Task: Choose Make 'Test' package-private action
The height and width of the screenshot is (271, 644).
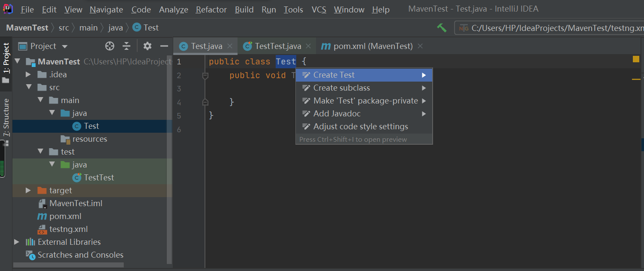Action: [x=364, y=100]
